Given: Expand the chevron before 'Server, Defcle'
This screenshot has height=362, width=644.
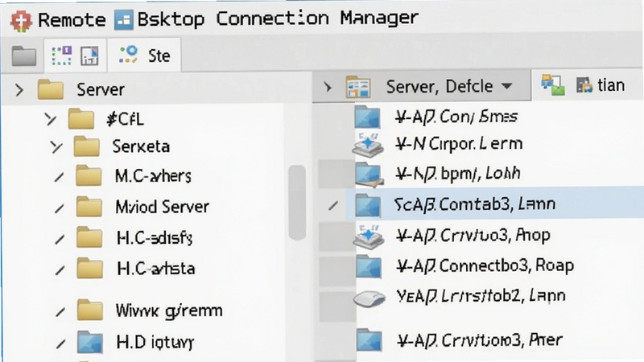Looking at the screenshot, I should tap(328, 87).
